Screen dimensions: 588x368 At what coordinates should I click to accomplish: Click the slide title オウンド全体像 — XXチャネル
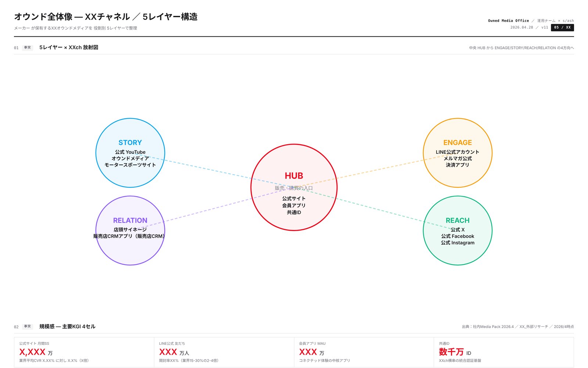[x=106, y=17]
